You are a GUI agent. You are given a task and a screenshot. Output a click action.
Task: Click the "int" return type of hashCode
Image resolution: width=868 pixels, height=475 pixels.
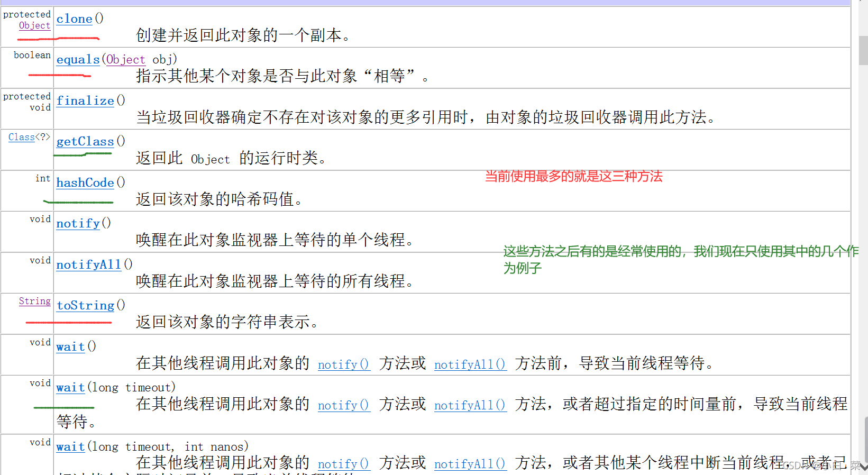(43, 178)
